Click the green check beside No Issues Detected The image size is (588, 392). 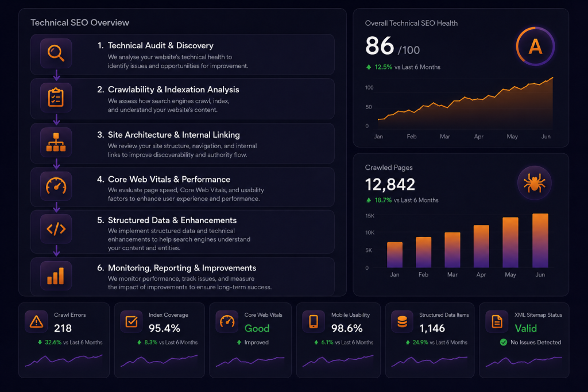504,342
